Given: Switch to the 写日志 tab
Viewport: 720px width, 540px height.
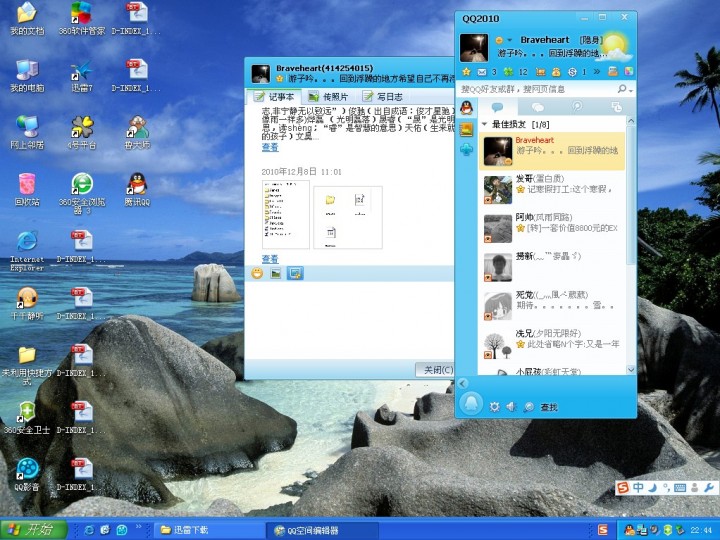Looking at the screenshot, I should (382, 96).
